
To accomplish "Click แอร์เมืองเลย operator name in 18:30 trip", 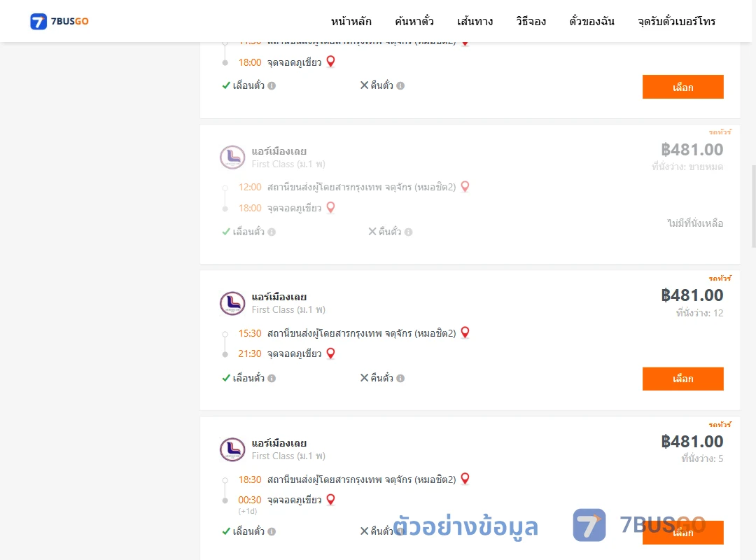I will [279, 443].
